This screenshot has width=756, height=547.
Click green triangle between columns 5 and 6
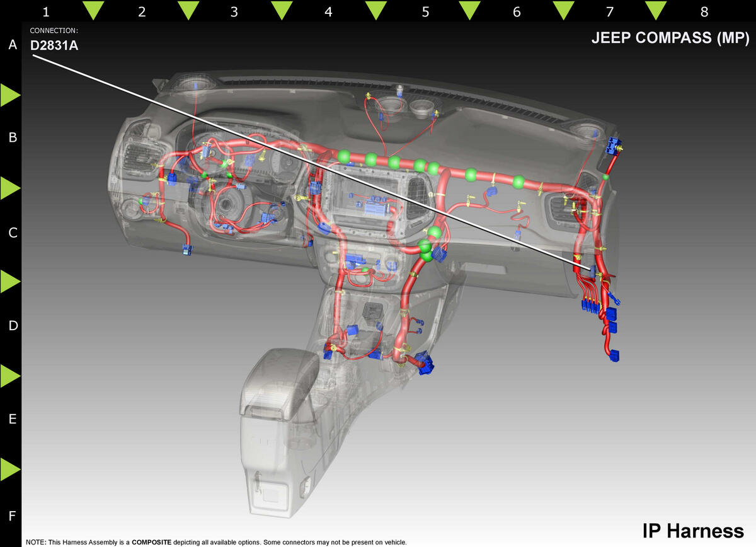coord(469,9)
